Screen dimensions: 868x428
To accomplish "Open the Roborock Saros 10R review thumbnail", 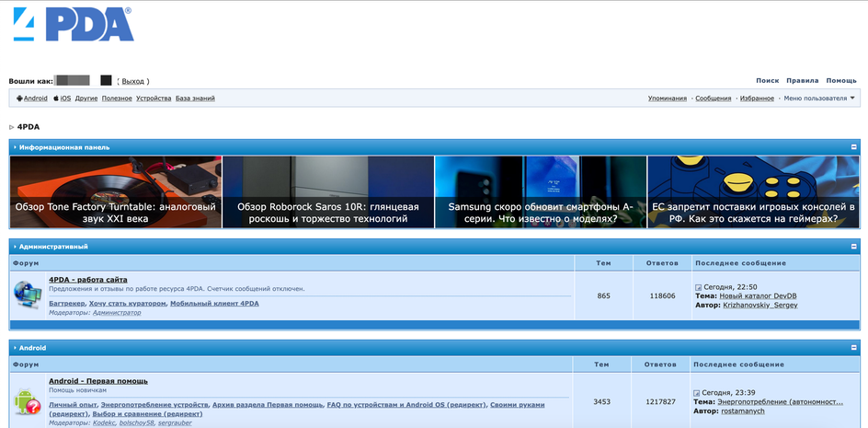I will coord(328,191).
